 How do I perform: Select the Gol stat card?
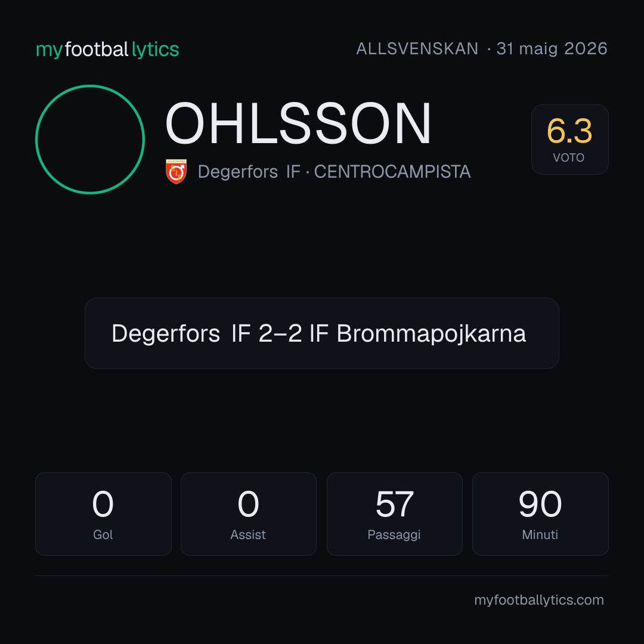pos(103,514)
